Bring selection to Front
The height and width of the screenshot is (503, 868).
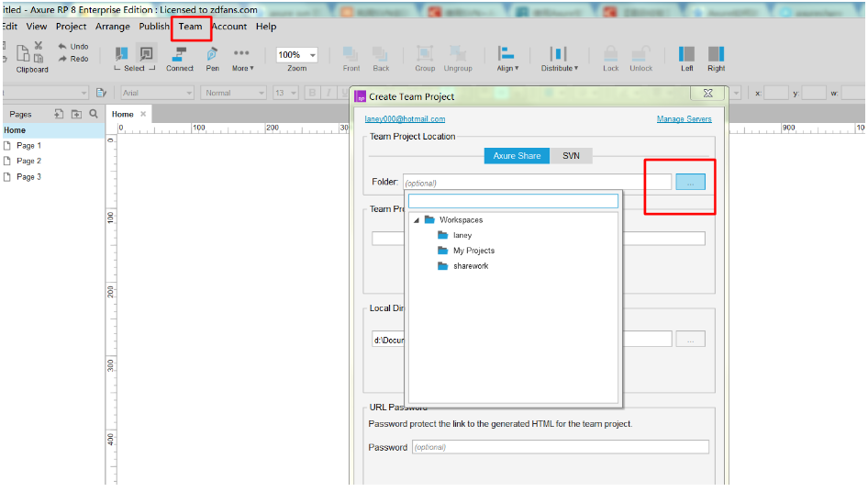351,59
